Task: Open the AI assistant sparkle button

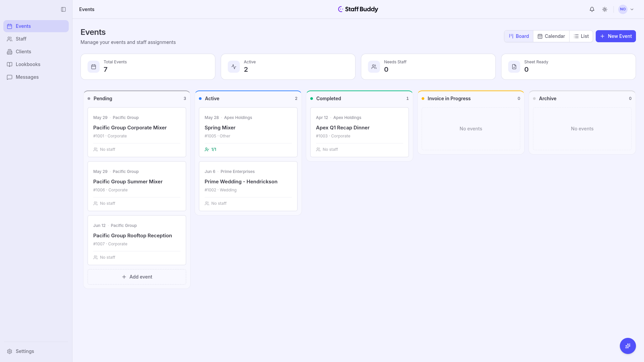Action: pos(628,346)
